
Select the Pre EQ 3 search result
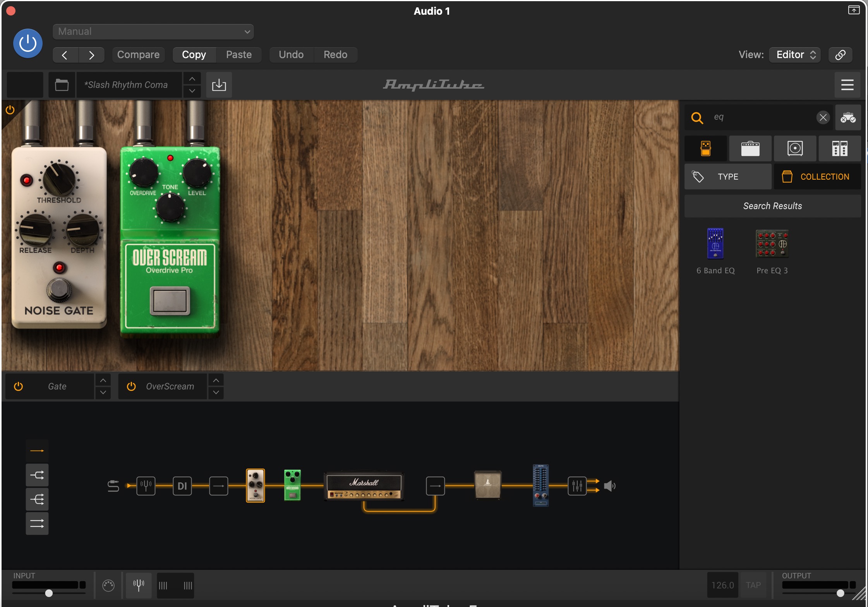coord(772,251)
